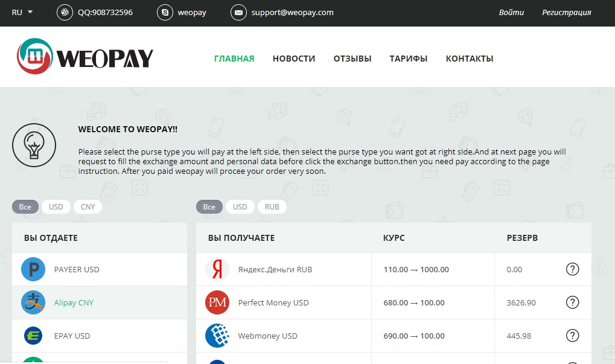Screen dimensions: 615x364
Task: Open the НОВОСТИ page
Action: pyautogui.click(x=294, y=59)
